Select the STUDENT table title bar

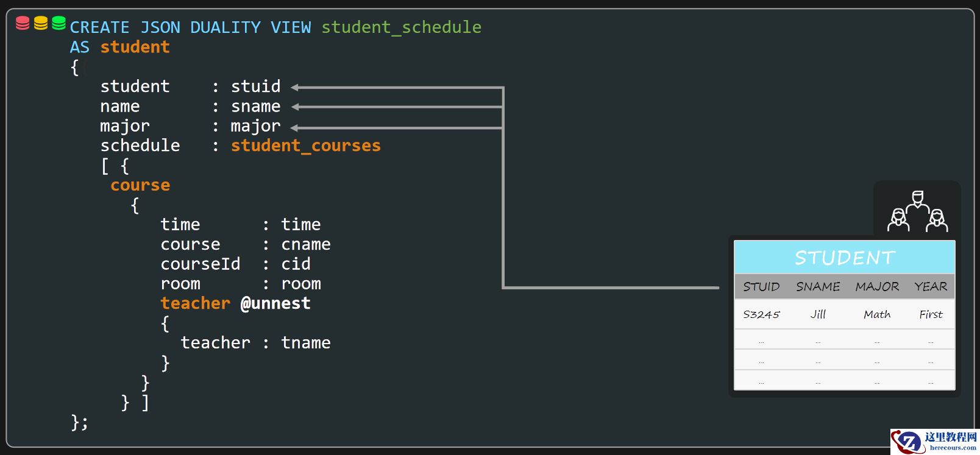(844, 257)
